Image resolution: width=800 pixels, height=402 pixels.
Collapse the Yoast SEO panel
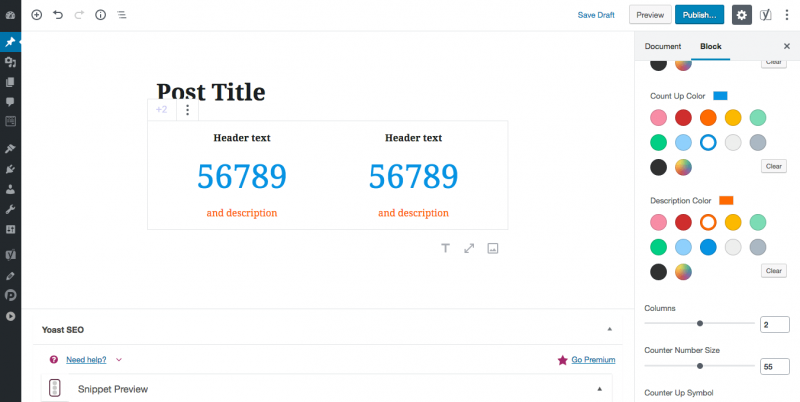[609, 330]
